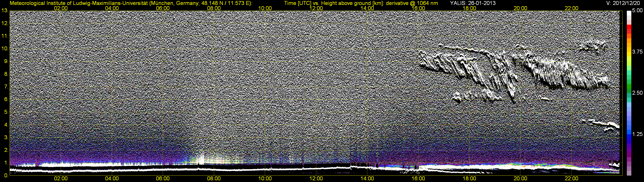The width and height of the screenshot is (644, 182).
Task: Click '06:00' on the top time axis
Action: (163, 8)
